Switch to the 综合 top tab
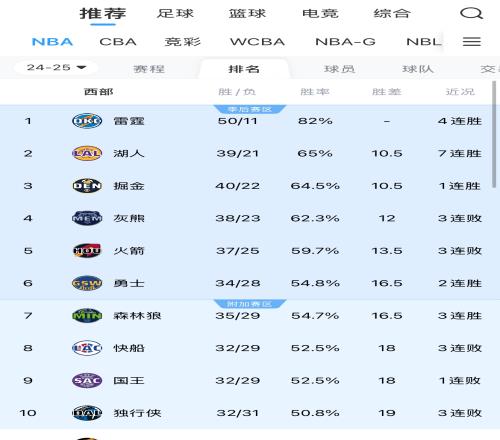 (x=392, y=14)
